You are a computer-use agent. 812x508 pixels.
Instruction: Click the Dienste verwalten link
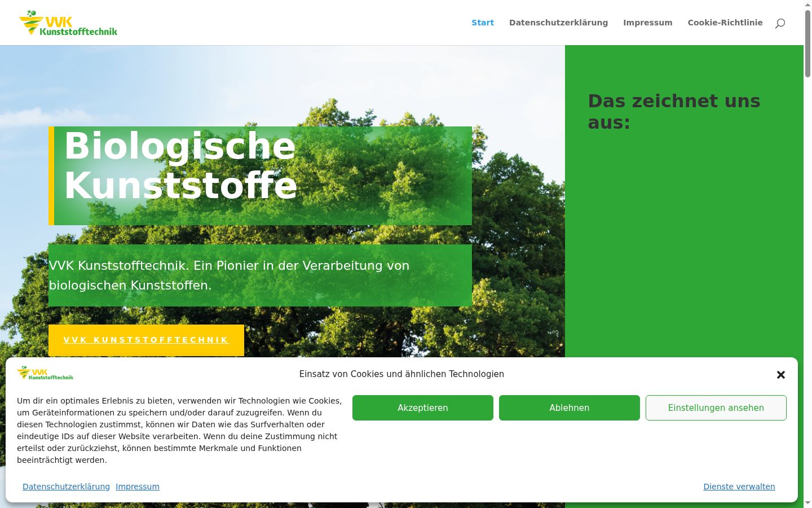[x=739, y=487]
